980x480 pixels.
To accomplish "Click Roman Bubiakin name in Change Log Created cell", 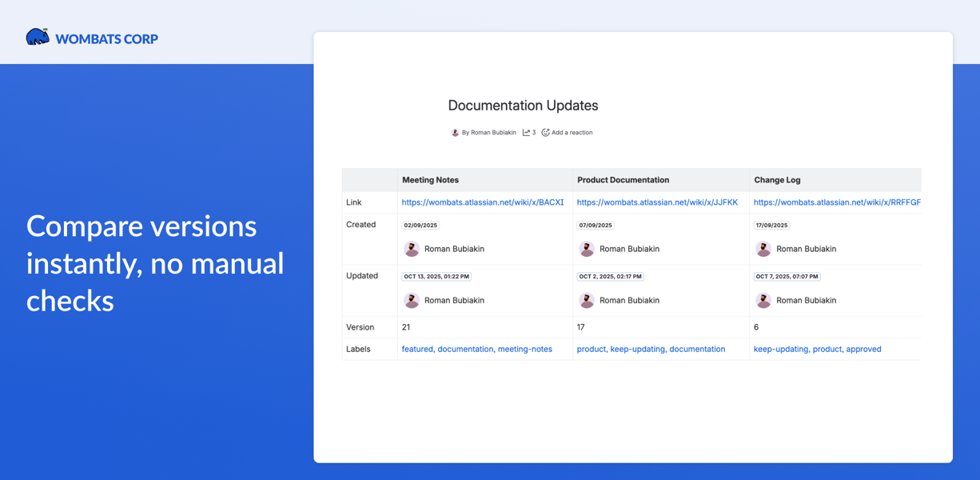I will (806, 250).
